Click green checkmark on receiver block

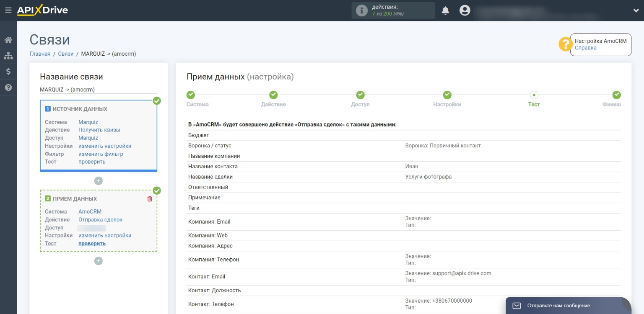tap(157, 190)
